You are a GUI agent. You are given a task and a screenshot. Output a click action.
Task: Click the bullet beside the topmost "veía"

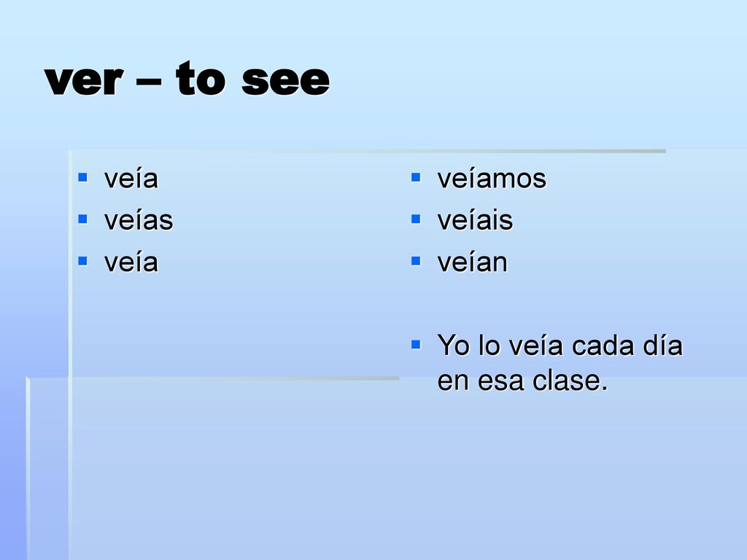point(83,178)
